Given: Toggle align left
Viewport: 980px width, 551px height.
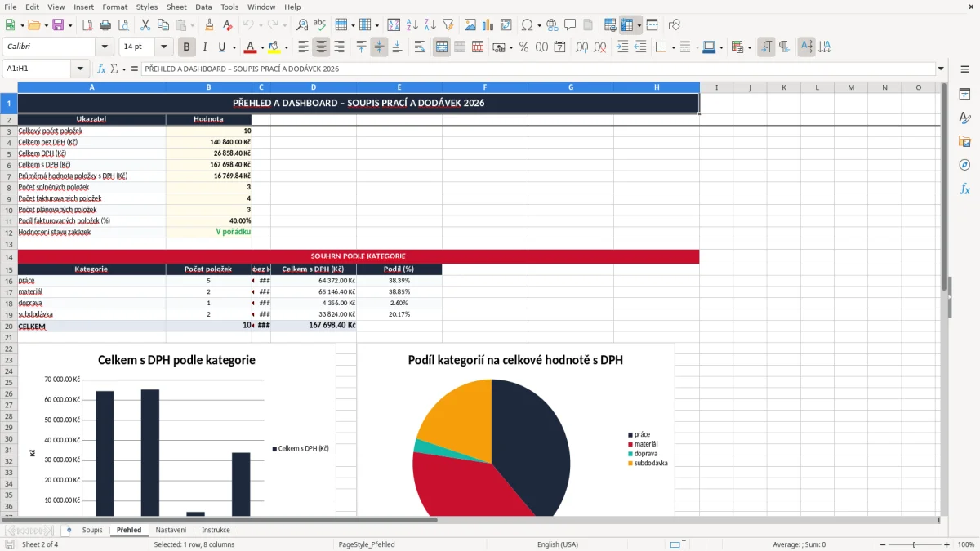Looking at the screenshot, I should (x=303, y=47).
